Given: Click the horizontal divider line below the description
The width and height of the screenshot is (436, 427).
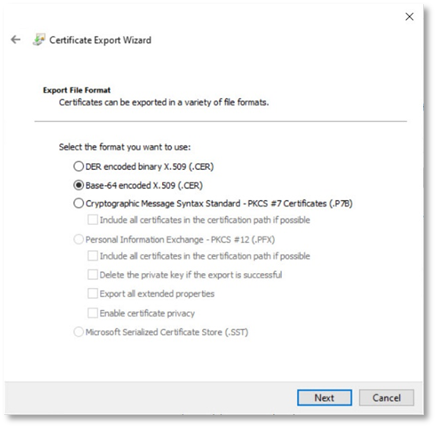Looking at the screenshot, I should [x=221, y=121].
